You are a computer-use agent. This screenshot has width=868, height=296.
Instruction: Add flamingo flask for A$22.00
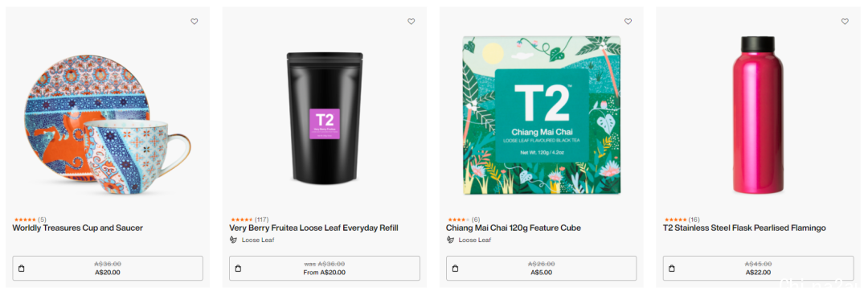[x=759, y=269]
